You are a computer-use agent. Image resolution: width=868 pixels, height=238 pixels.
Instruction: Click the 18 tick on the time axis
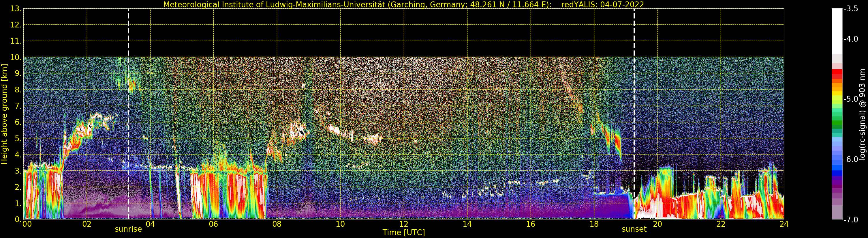coord(594,224)
